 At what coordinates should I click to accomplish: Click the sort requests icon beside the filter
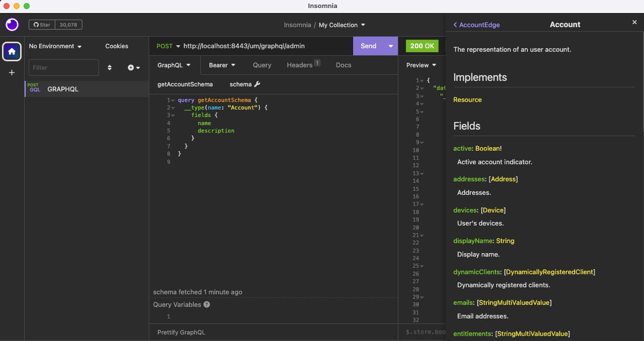[x=110, y=67]
